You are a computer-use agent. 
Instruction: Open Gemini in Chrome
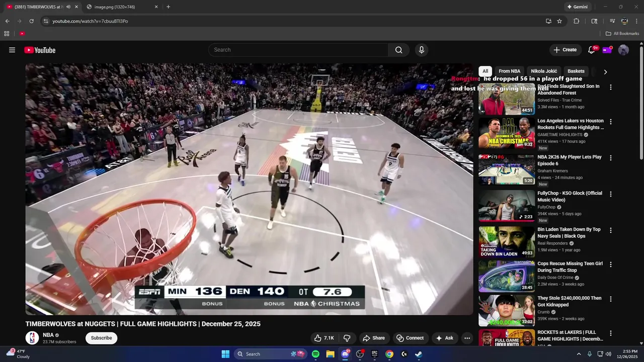click(577, 7)
